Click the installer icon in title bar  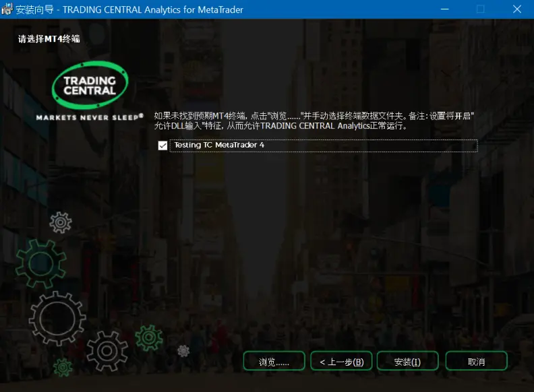click(x=7, y=9)
